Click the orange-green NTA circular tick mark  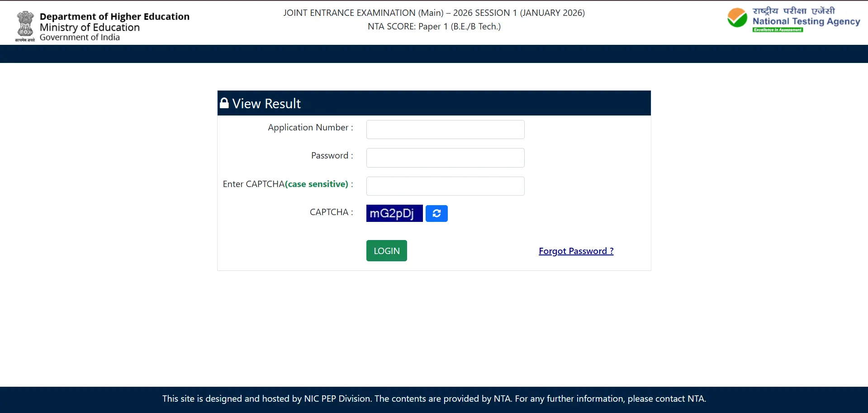[x=736, y=18]
